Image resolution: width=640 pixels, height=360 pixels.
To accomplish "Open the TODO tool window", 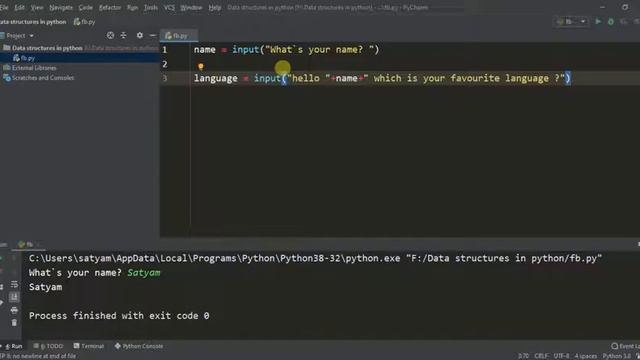I will (x=48, y=346).
